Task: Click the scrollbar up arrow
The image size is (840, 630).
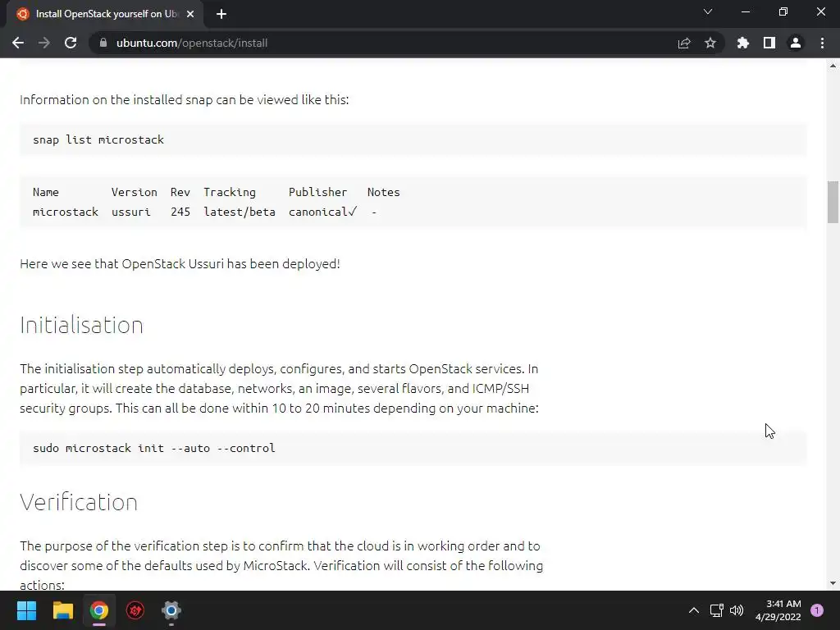Action: click(x=833, y=66)
